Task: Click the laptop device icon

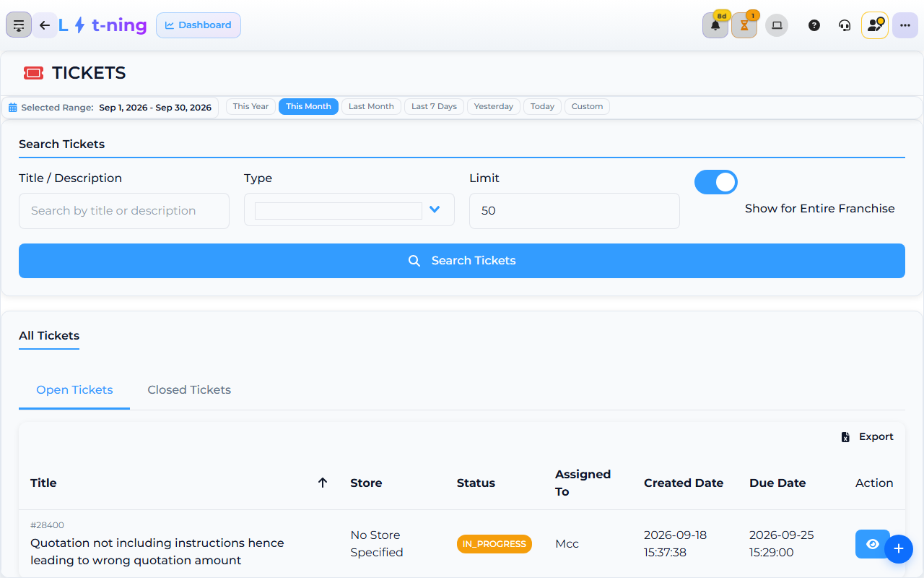Action: [x=777, y=25]
